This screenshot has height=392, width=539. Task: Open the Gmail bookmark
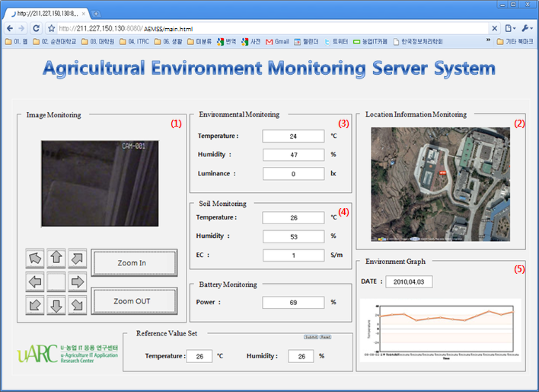tap(277, 42)
